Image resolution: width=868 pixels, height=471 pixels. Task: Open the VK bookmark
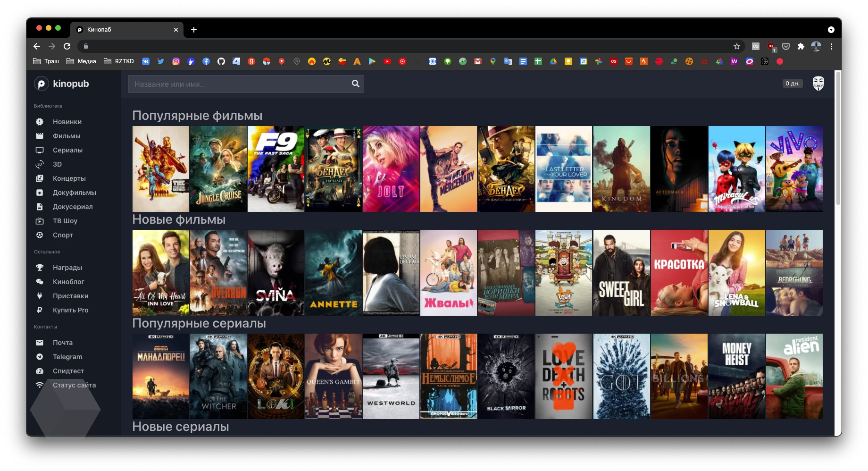[146, 61]
